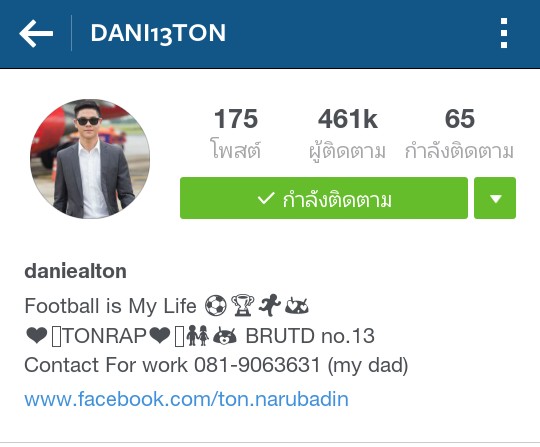
Task: Click the trophy emoji in bio
Action: point(243,305)
